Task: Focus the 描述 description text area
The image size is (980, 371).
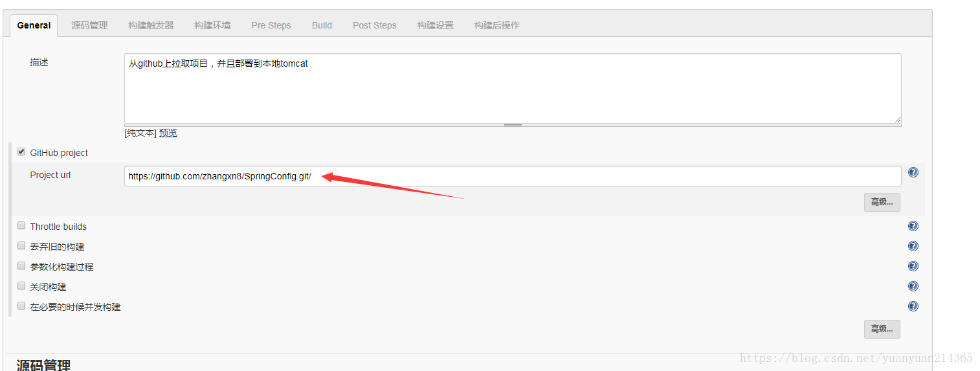Action: point(513,88)
